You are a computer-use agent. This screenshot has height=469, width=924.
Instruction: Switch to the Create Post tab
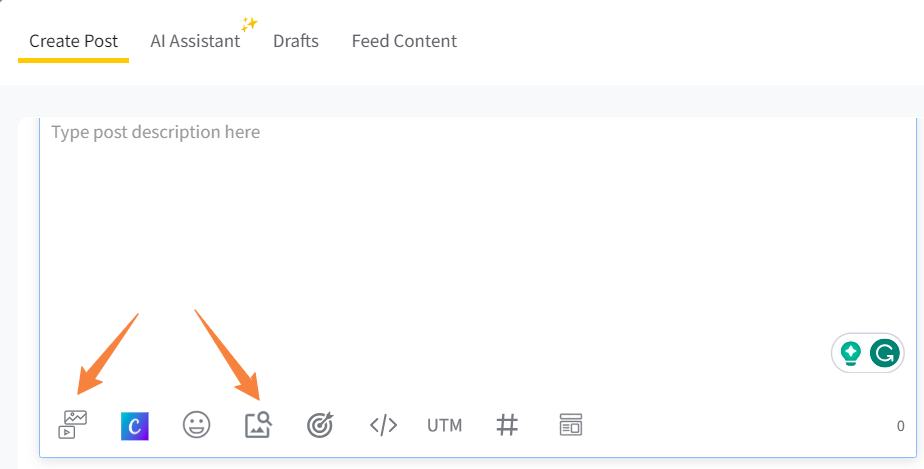(73, 41)
